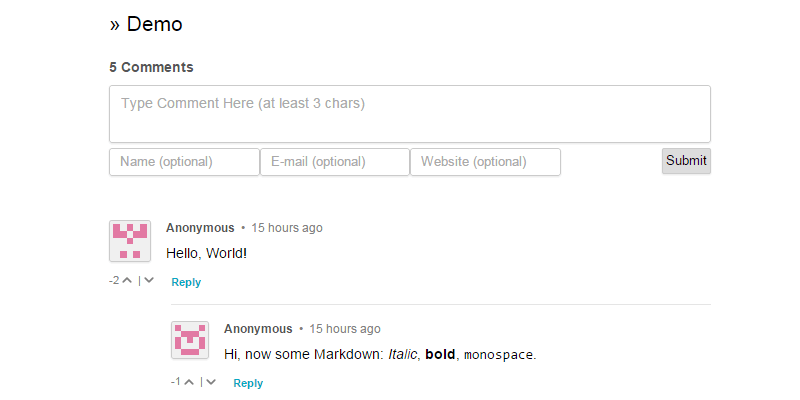Click the Anonymous author of the first comment
Image resolution: width=800 pixels, height=400 pixels.
[x=200, y=228]
